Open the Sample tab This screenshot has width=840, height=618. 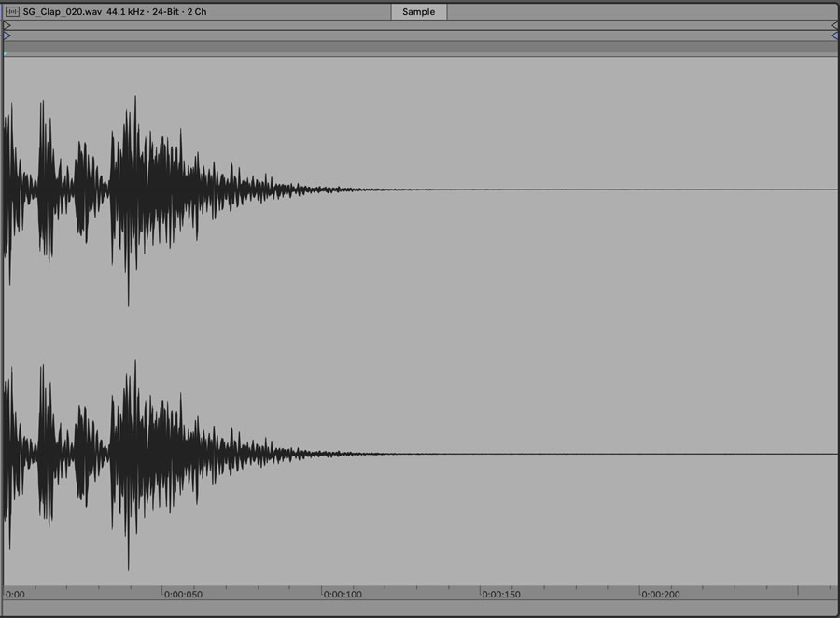pos(418,11)
